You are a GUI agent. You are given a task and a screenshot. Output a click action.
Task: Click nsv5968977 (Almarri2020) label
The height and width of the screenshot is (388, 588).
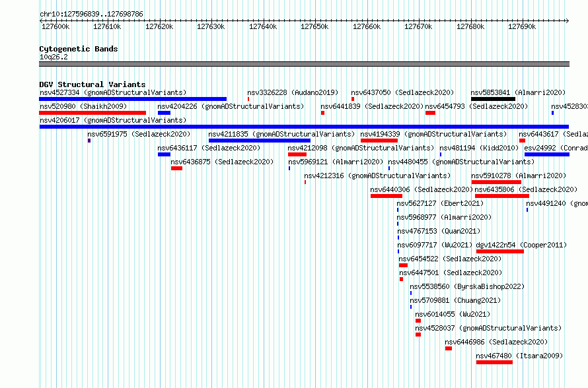pos(444,217)
